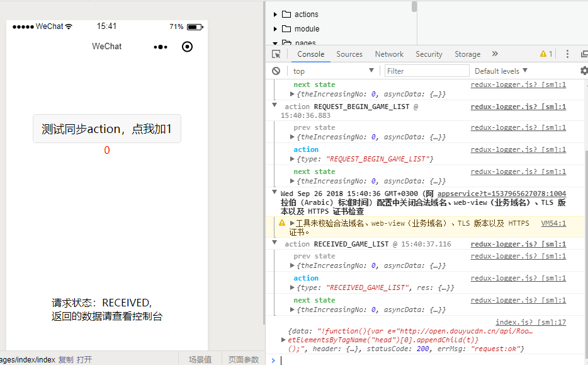
Task: Open the Default levels dropdown
Action: pos(501,71)
